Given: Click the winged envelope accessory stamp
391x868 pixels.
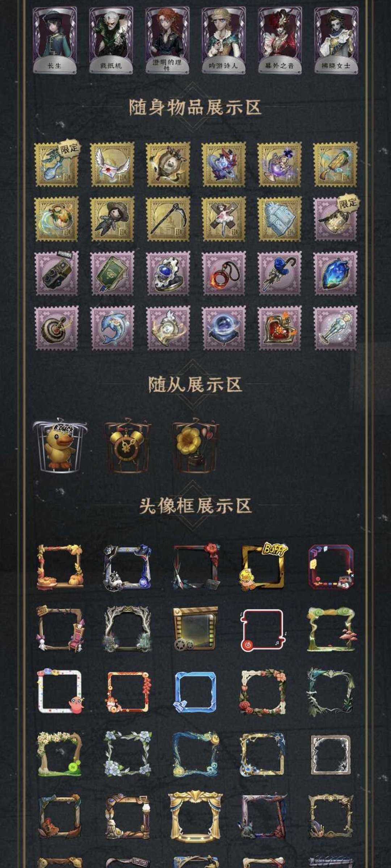Looking at the screenshot, I should (112, 164).
